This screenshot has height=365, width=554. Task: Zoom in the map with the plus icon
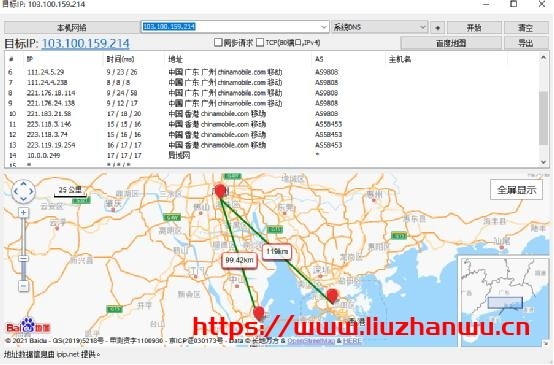point(23,213)
